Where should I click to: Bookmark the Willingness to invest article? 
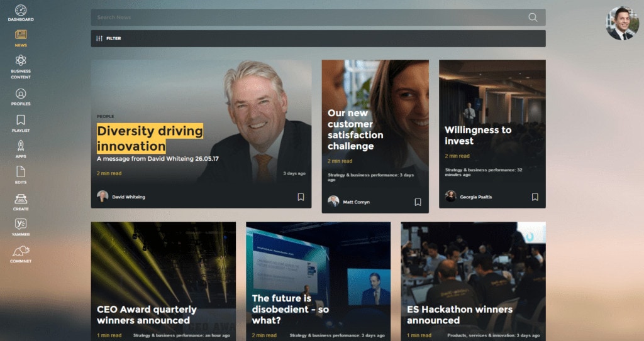[x=535, y=197]
